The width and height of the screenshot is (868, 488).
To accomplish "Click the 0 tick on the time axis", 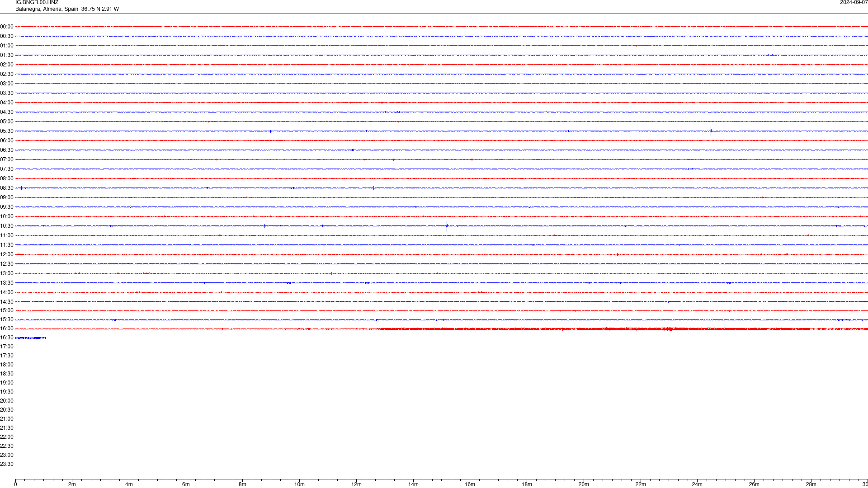I will (15, 484).
